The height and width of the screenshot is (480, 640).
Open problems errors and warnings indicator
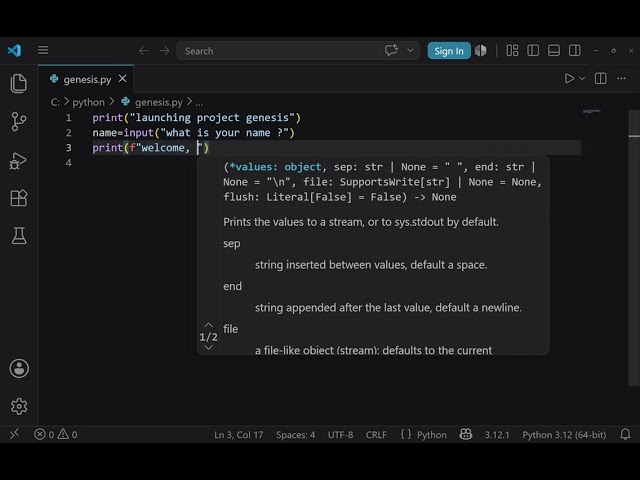pos(56,434)
